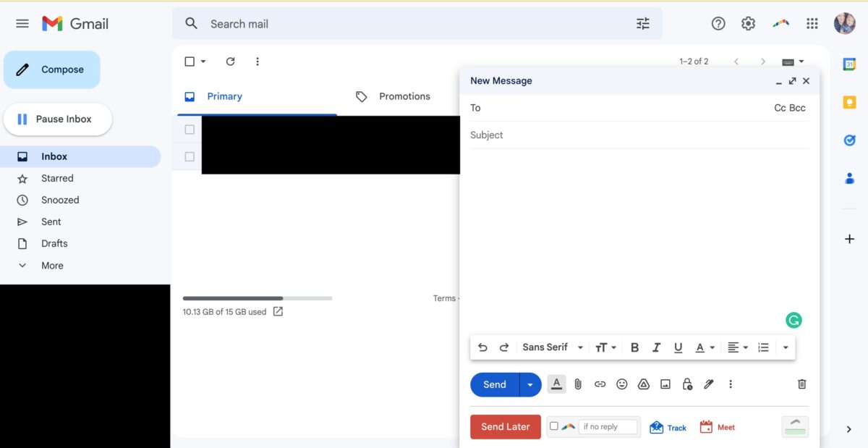This screenshot has width=868, height=448.
Task: Open the storage management link icon
Action: [x=278, y=312]
